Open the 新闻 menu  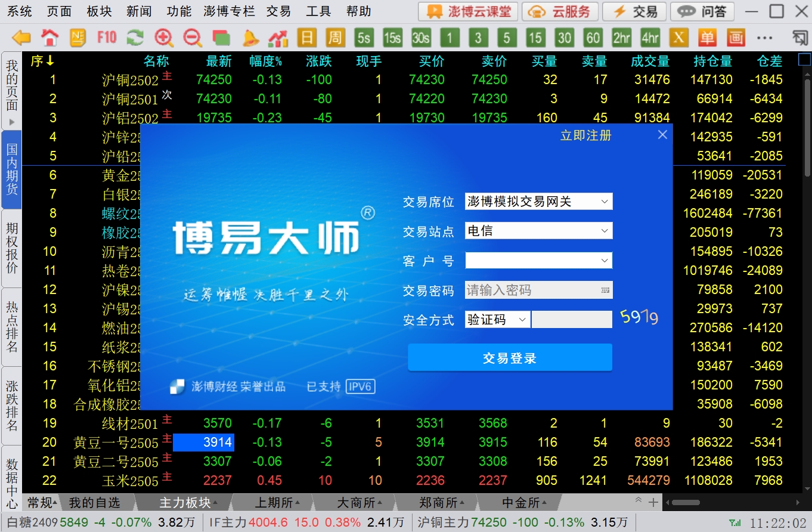tap(139, 11)
